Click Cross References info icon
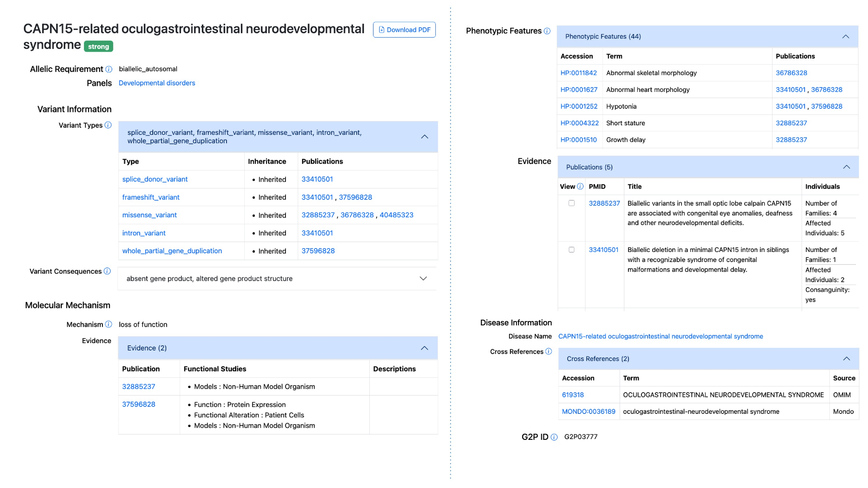Screen dimensions: 868x488 click(x=549, y=351)
